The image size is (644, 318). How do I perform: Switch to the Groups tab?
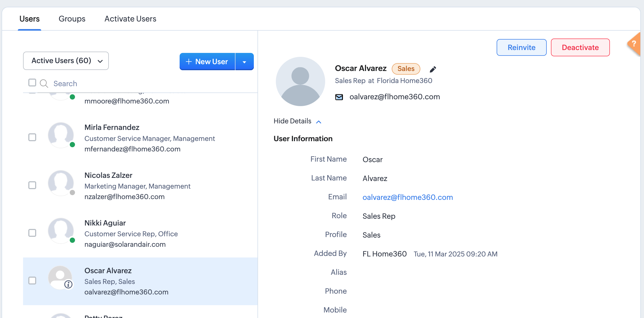[72, 19]
